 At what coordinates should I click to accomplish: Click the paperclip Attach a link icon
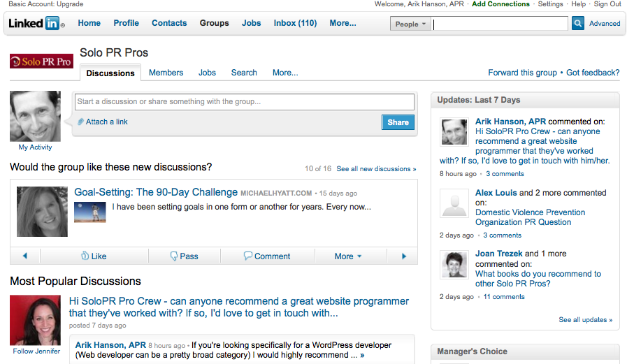tap(80, 122)
